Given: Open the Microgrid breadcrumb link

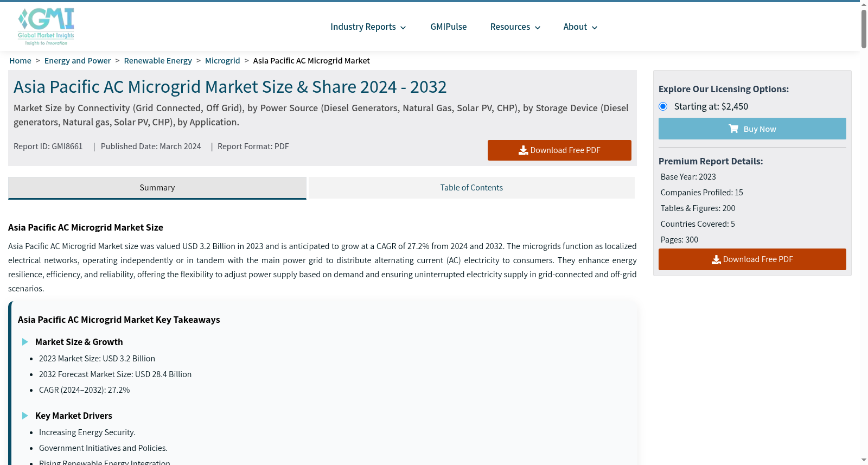Looking at the screenshot, I should tap(222, 61).
